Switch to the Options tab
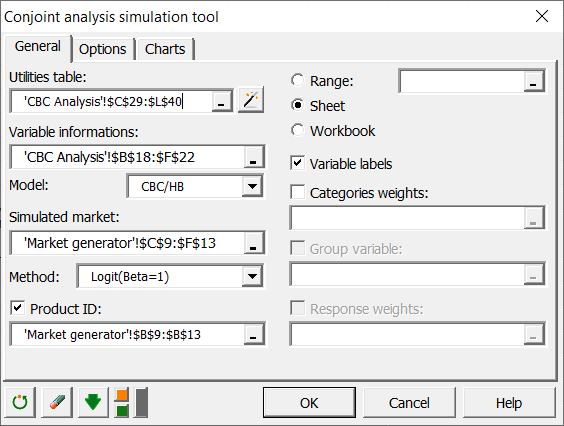 [x=103, y=49]
